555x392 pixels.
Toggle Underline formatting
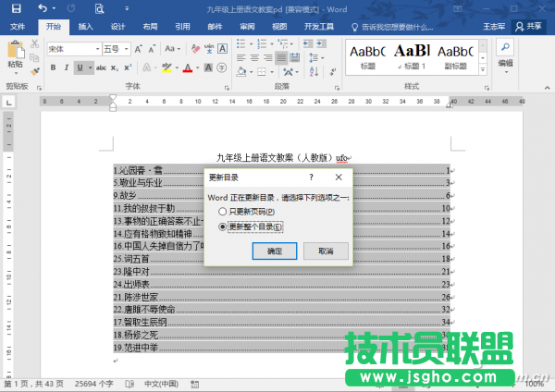pyautogui.click(x=80, y=67)
